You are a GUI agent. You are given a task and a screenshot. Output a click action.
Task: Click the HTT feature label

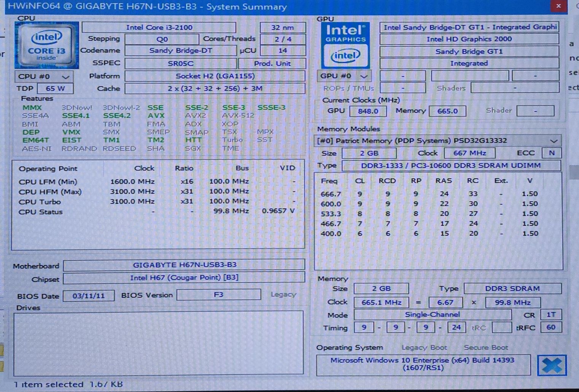tap(193, 140)
